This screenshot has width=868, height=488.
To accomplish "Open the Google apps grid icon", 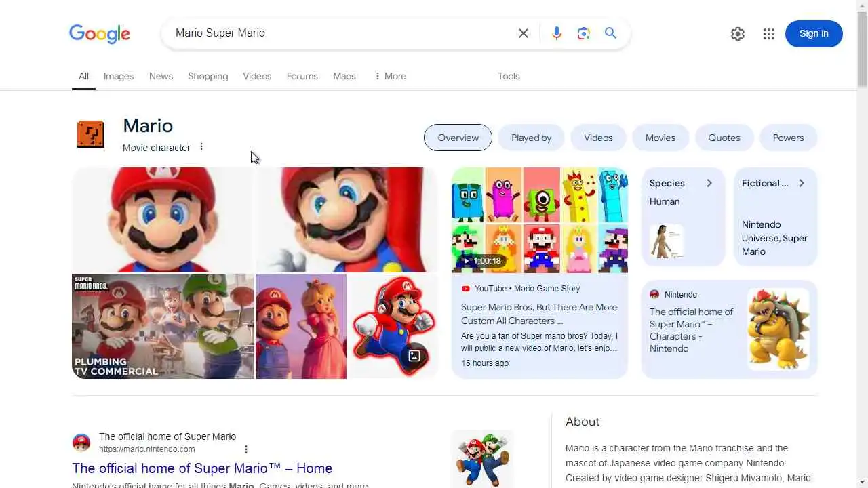I will (x=768, y=34).
